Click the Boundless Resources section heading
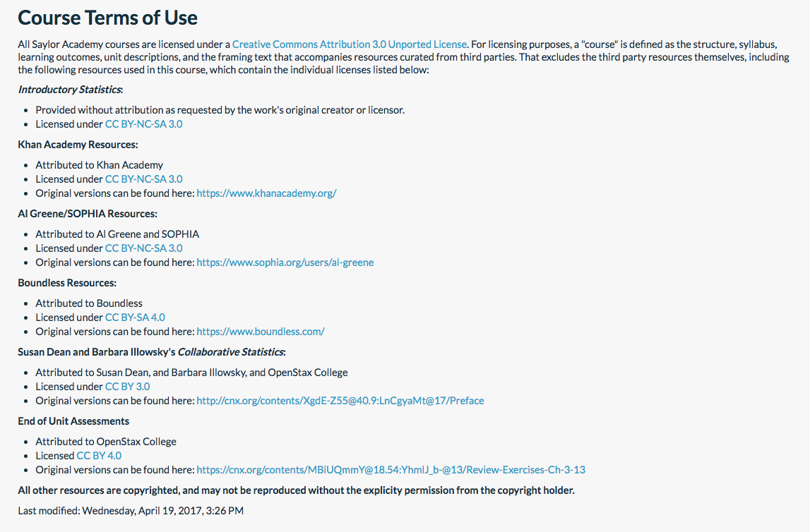This screenshot has width=810, height=532. (x=67, y=283)
